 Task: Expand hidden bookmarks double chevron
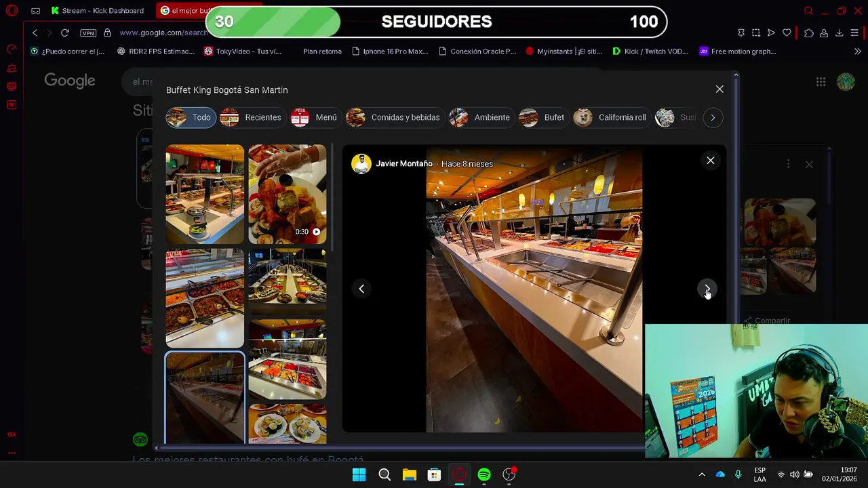point(857,52)
